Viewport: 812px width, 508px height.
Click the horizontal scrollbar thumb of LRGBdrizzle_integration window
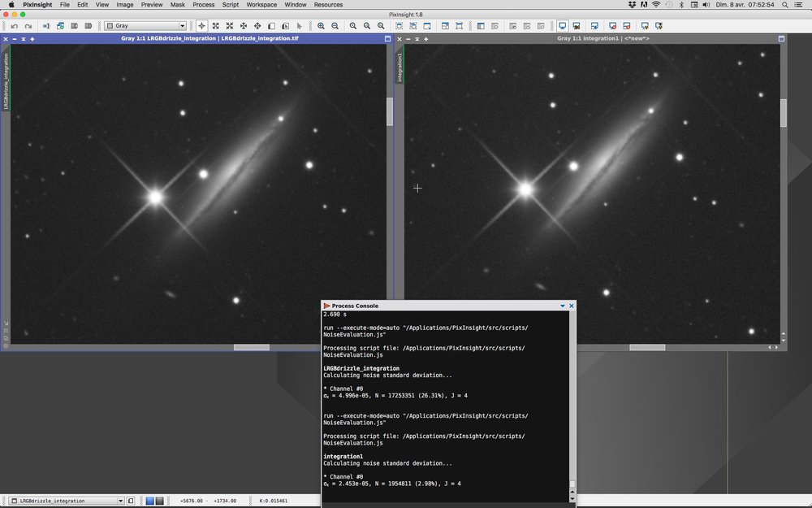click(x=252, y=347)
